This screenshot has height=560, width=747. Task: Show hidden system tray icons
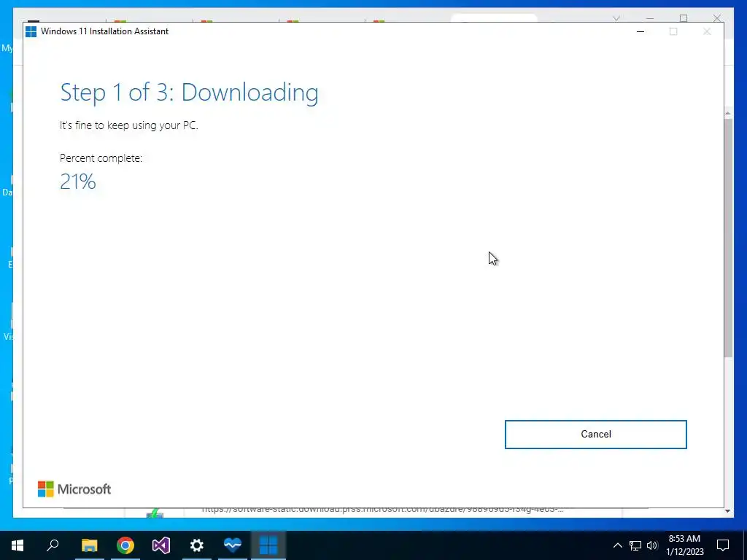pos(617,545)
